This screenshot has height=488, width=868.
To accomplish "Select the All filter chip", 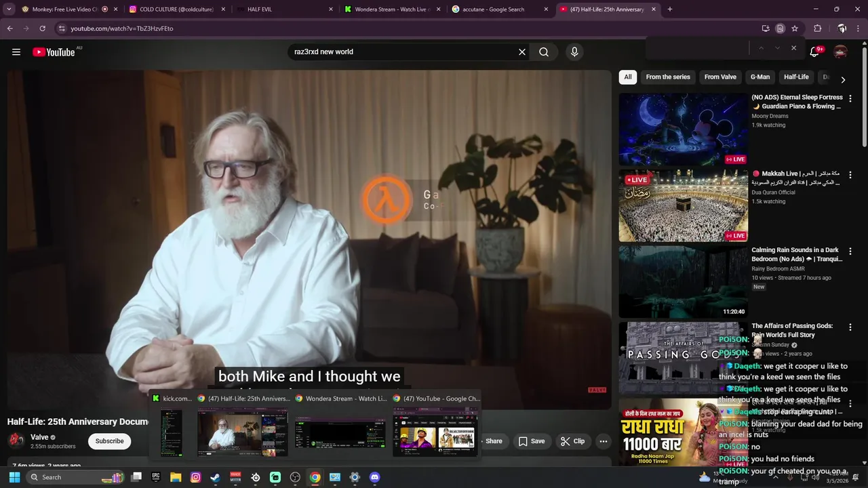I will [628, 77].
